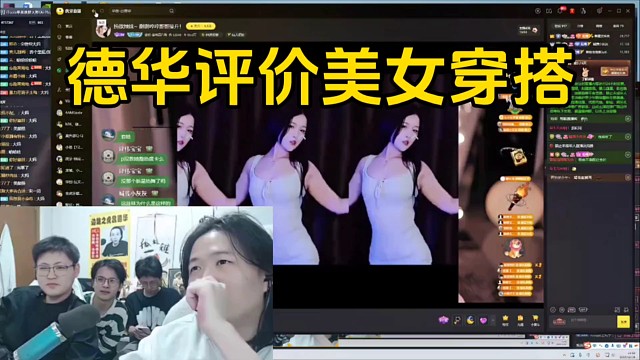The height and width of the screenshot is (360, 640).
Task: Click the settings icon left of the minimize button
Action: point(600,11)
